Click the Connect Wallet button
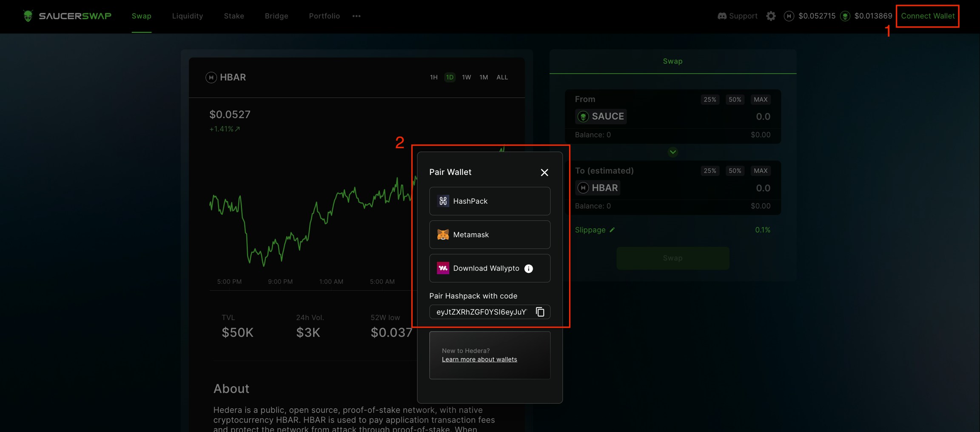The height and width of the screenshot is (432, 980). [x=928, y=16]
